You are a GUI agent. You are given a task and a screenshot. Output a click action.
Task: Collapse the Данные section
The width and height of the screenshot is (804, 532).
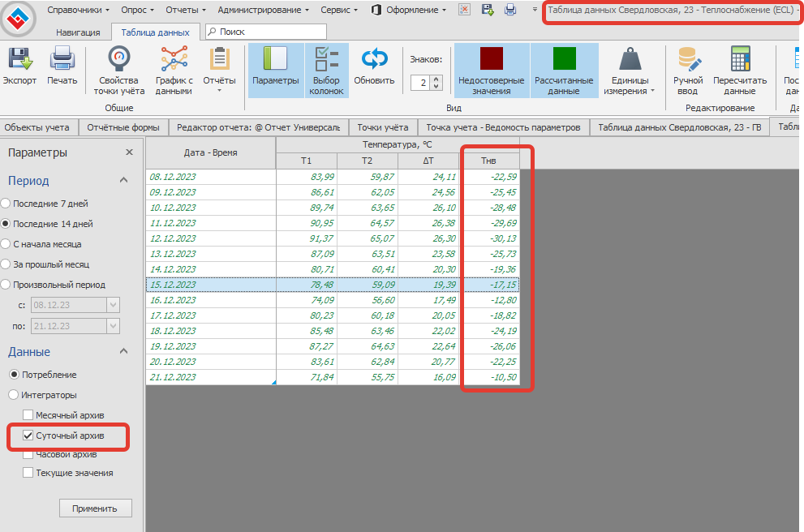click(x=123, y=352)
